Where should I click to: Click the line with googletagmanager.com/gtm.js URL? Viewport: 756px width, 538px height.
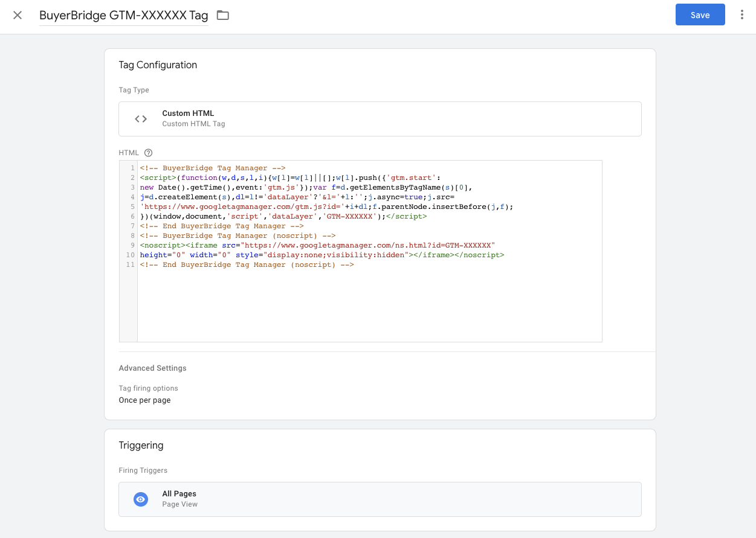click(326, 207)
